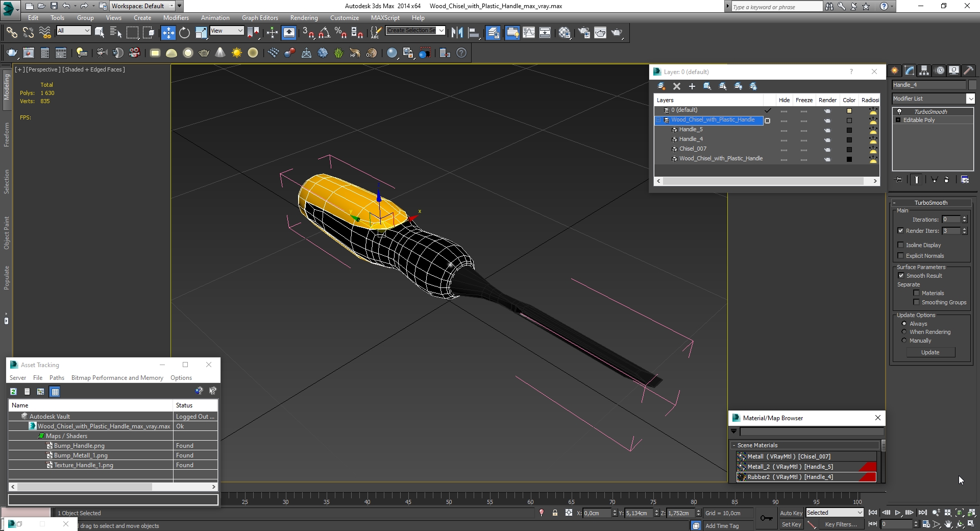Screen dimensions: 980x531
Task: Toggle TurboSmooth modifier lightbulb
Action: 899,111
